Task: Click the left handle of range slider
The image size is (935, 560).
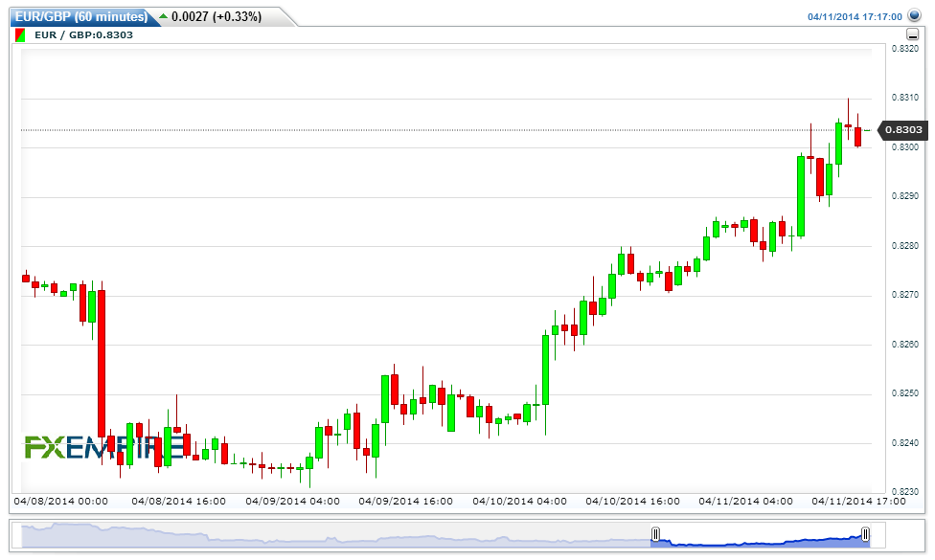Action: (x=655, y=534)
